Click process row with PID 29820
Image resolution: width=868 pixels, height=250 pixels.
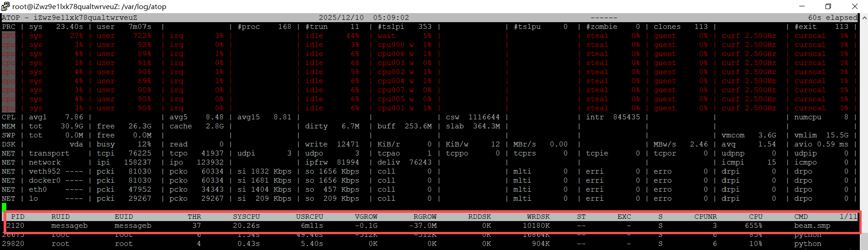15,244
